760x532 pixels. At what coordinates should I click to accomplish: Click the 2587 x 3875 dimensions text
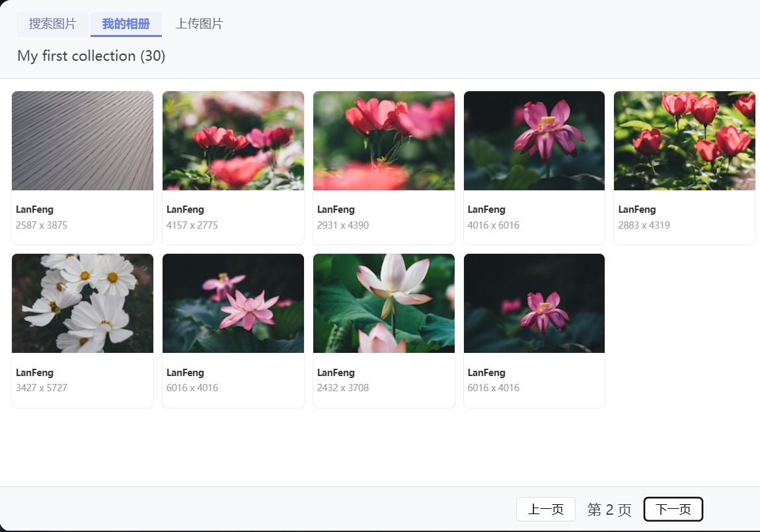[x=42, y=225]
